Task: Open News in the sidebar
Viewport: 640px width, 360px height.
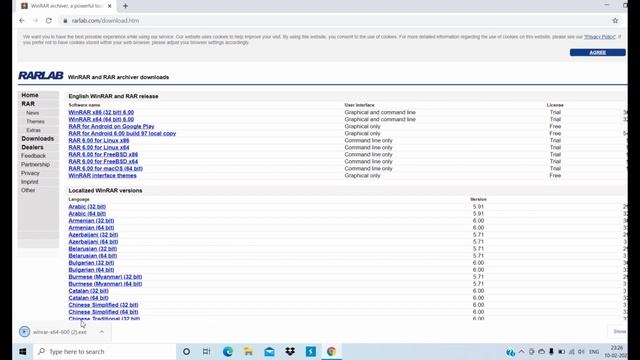Action: (33, 113)
